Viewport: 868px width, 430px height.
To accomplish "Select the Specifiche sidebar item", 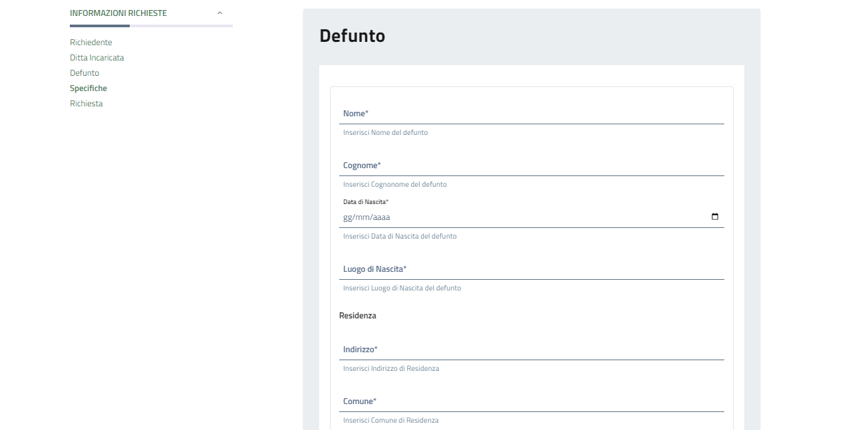I will pyautogui.click(x=88, y=88).
